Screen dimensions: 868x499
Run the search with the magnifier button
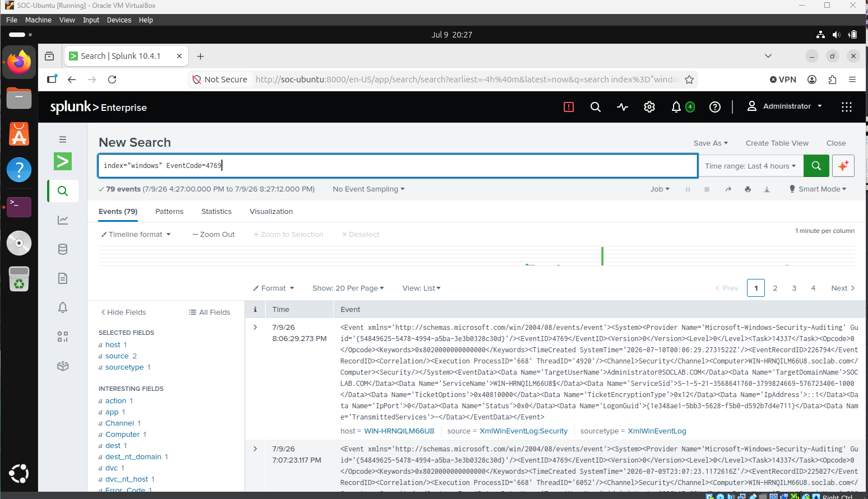816,166
